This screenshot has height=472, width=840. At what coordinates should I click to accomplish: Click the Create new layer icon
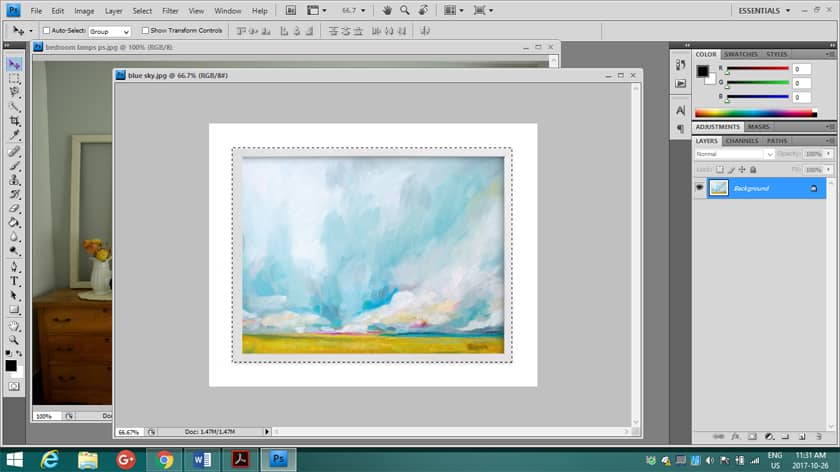802,437
